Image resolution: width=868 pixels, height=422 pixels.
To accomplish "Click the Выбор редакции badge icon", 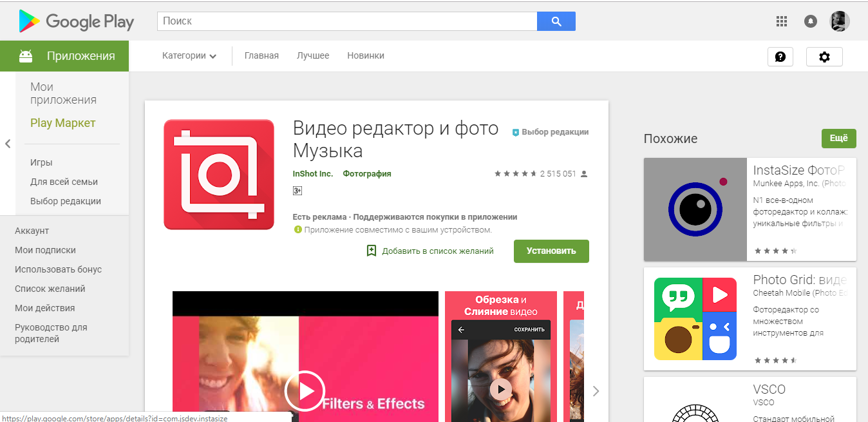I will click(515, 132).
